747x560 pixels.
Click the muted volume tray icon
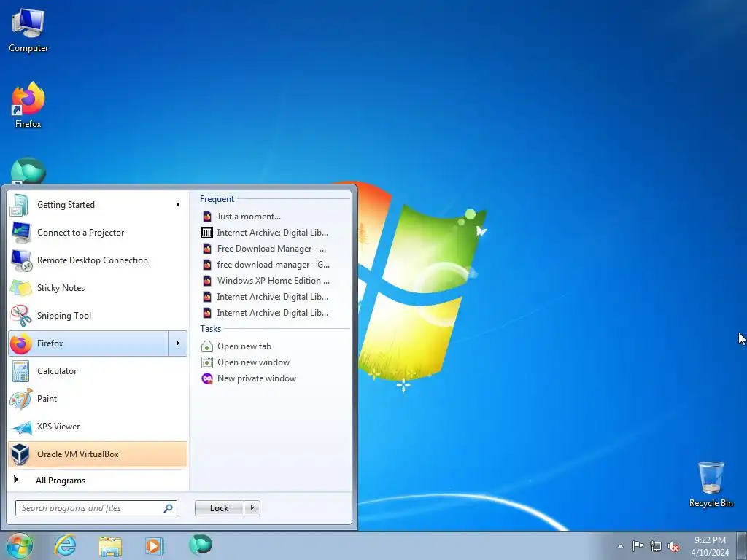pyautogui.click(x=673, y=546)
